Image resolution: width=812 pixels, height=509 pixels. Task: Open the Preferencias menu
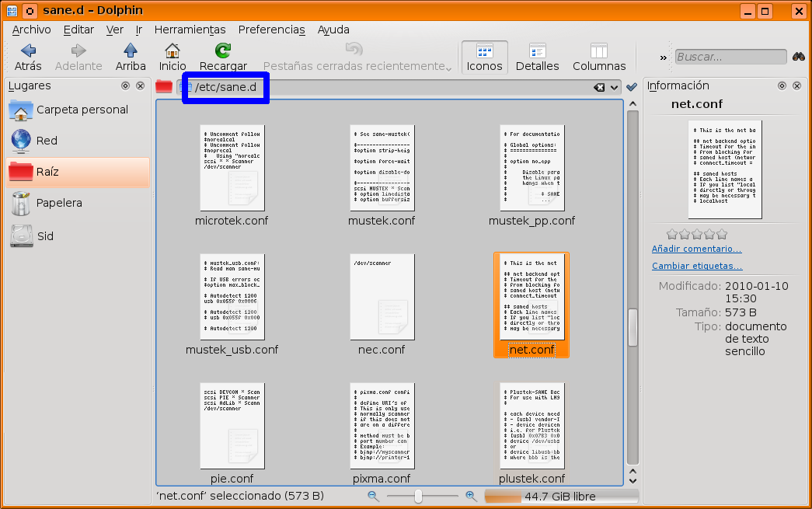[x=271, y=30]
